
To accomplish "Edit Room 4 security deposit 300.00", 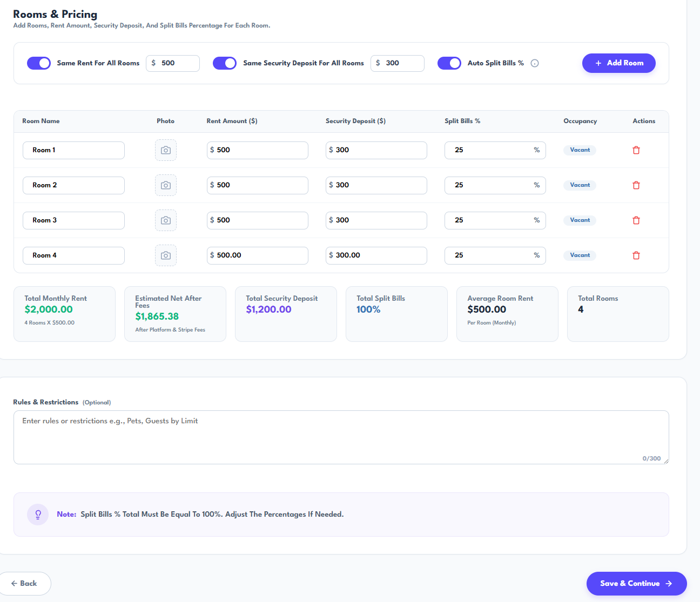I will [x=376, y=255].
